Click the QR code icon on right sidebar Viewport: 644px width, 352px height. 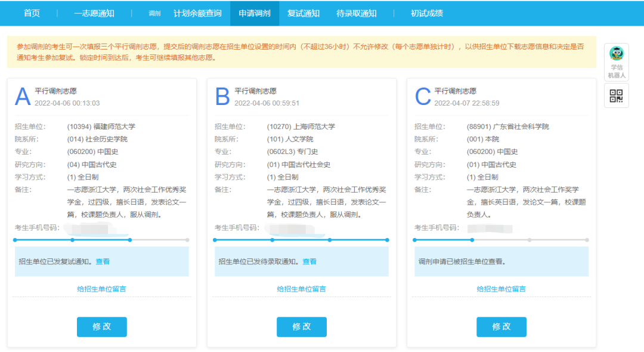click(615, 95)
